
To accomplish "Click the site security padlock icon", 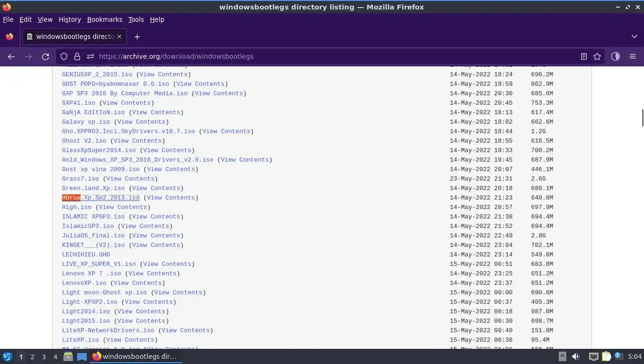I will (x=77, y=56).
